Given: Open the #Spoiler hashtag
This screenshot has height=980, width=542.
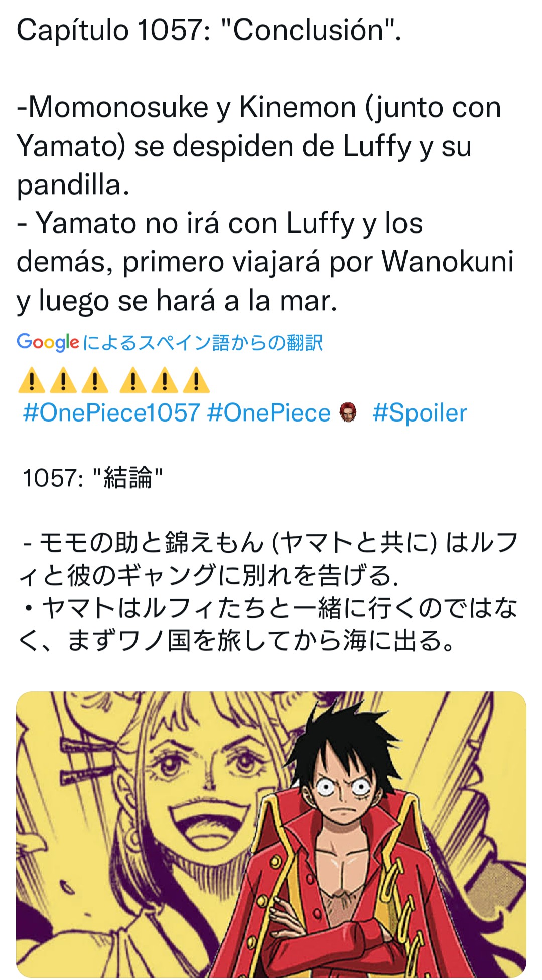Looking at the screenshot, I should (x=420, y=413).
